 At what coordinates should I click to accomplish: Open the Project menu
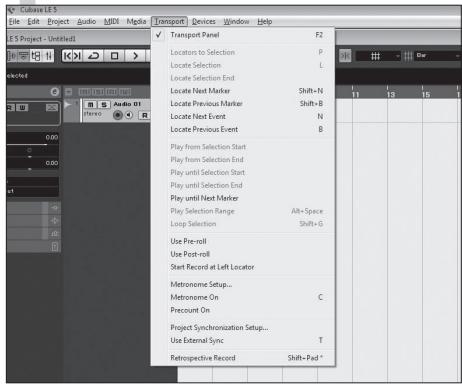point(58,22)
